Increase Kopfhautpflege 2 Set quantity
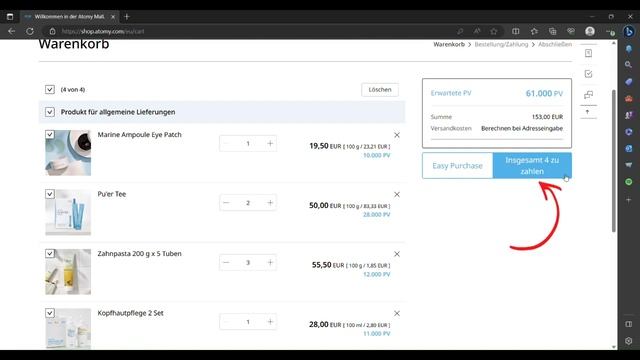 (270, 322)
